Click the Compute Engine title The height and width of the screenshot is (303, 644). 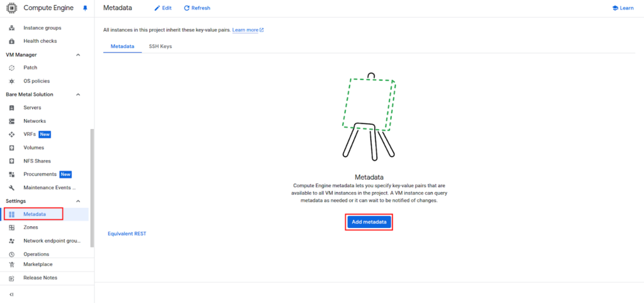(x=48, y=8)
